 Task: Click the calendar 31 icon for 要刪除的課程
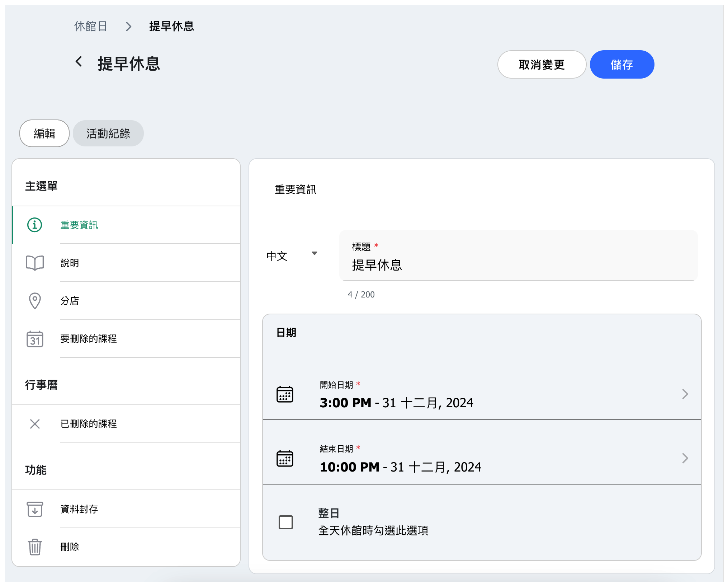pyautogui.click(x=35, y=339)
